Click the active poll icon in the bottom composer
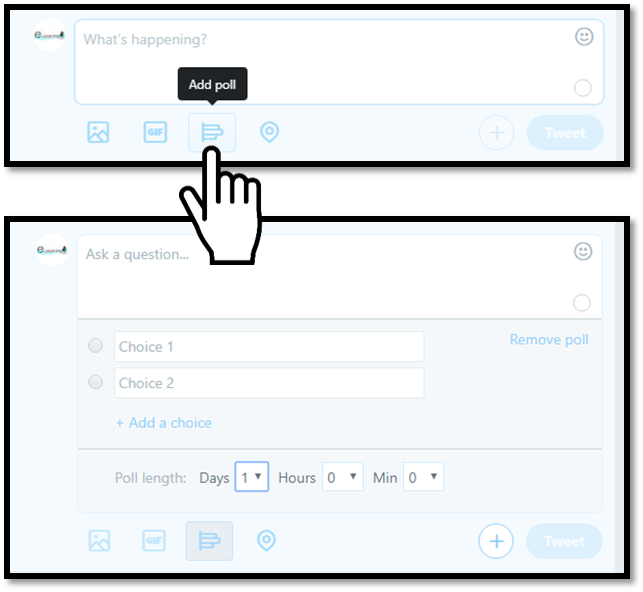 [209, 541]
